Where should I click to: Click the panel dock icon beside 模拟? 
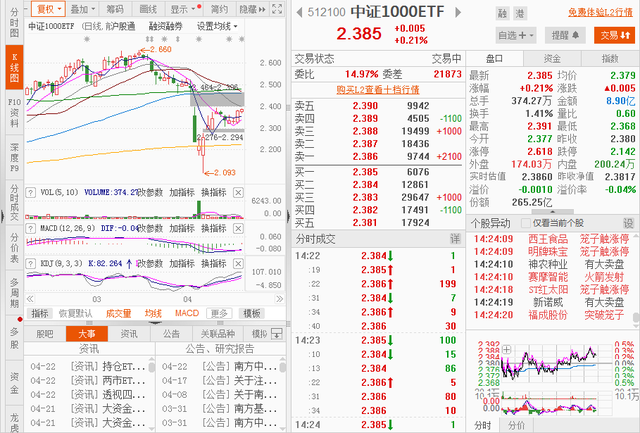277,334
